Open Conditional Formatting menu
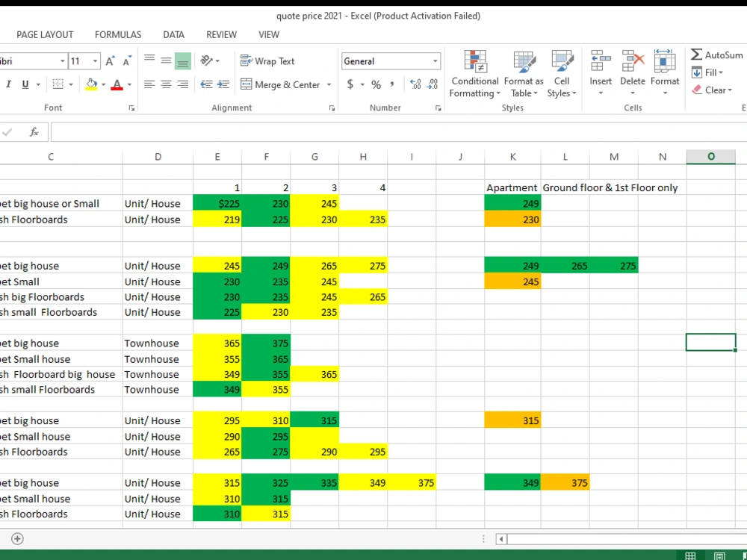 [475, 74]
